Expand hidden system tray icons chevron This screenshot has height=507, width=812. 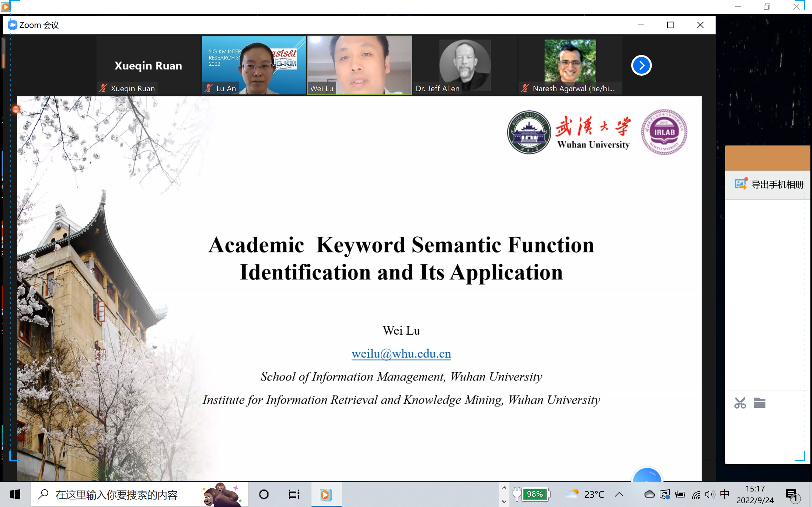619,494
